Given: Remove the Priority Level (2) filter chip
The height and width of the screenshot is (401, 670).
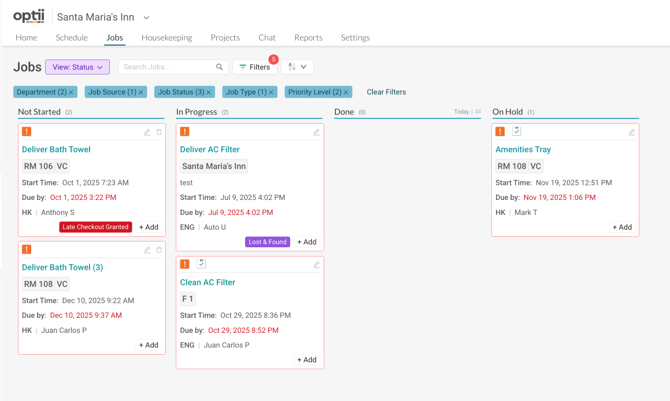Looking at the screenshot, I should pos(346,92).
